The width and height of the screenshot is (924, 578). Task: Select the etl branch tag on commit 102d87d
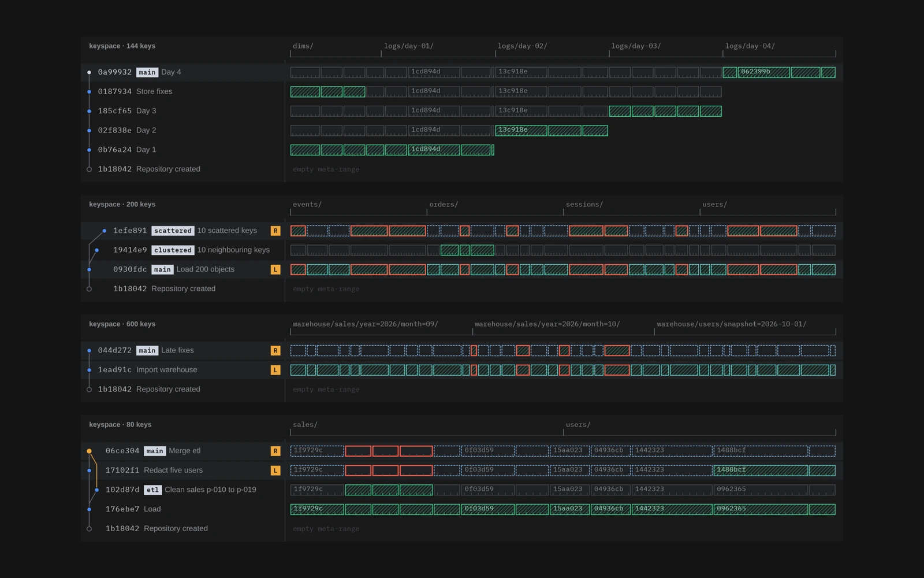pos(152,490)
